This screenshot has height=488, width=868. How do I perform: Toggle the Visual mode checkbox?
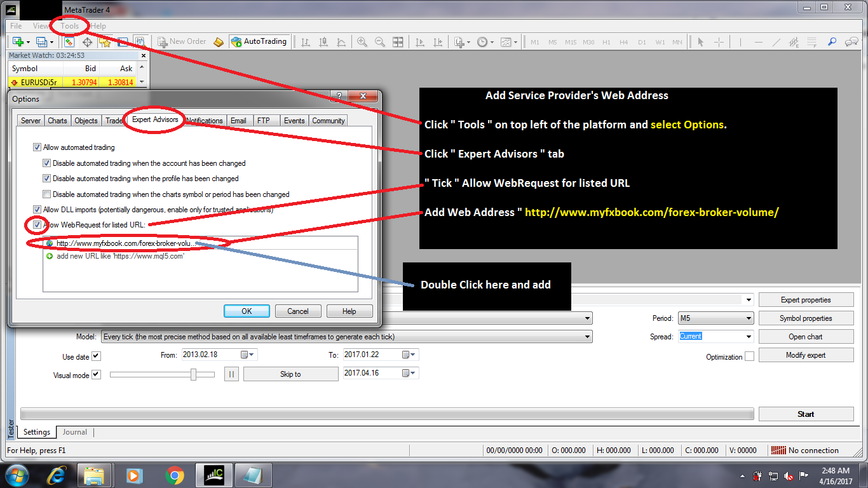click(x=96, y=375)
